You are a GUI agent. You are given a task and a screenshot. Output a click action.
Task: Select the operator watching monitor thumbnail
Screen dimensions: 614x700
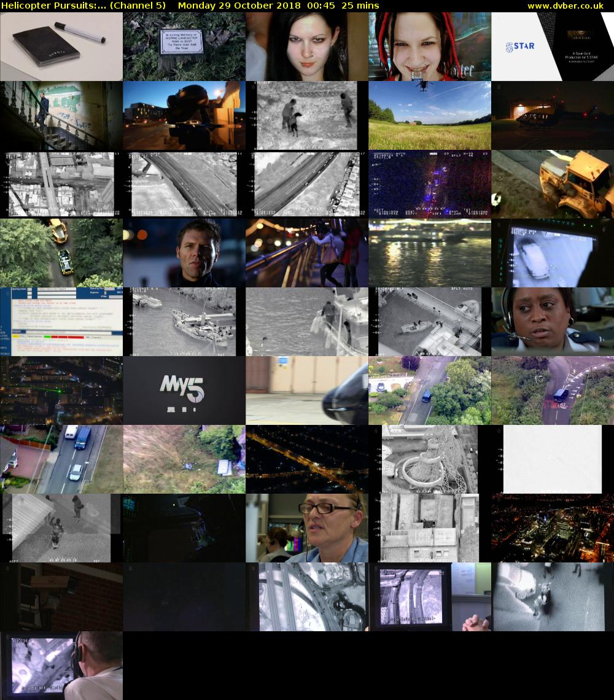coord(61,666)
